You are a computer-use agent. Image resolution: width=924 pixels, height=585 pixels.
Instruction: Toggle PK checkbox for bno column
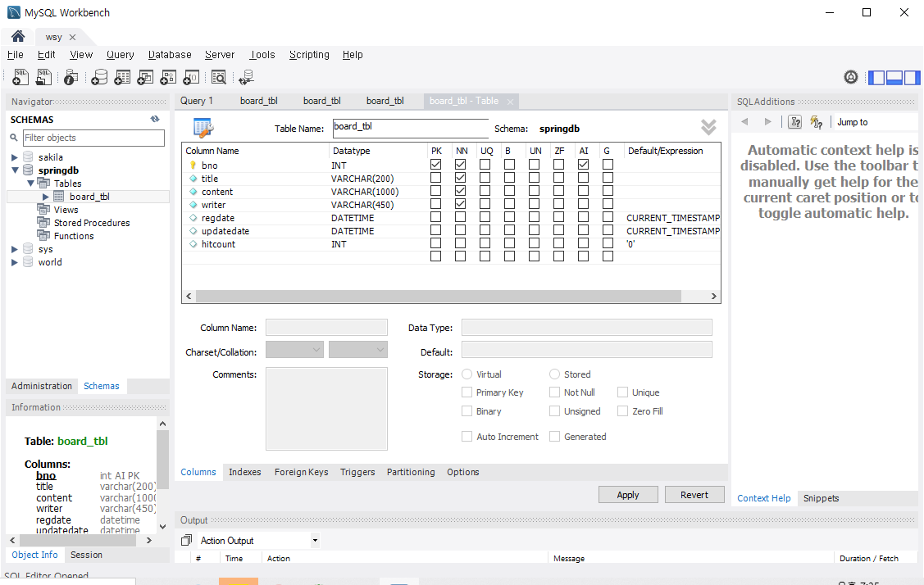pos(436,165)
